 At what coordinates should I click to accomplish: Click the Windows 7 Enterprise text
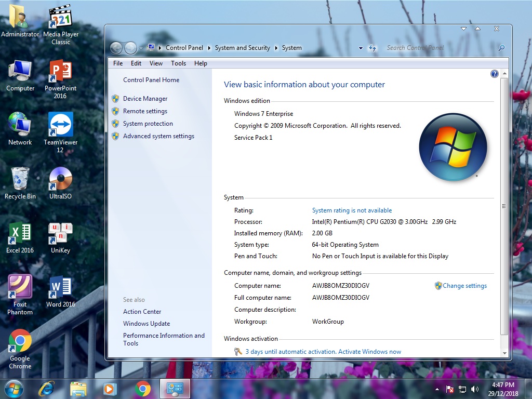point(263,114)
